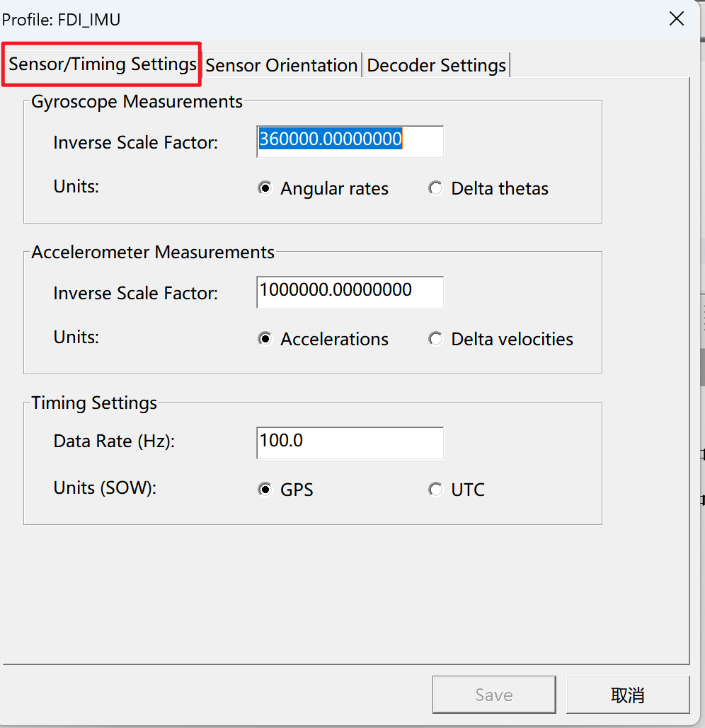The width and height of the screenshot is (705, 728).
Task: Click the Data Rate (Hz) label
Action: click(114, 441)
